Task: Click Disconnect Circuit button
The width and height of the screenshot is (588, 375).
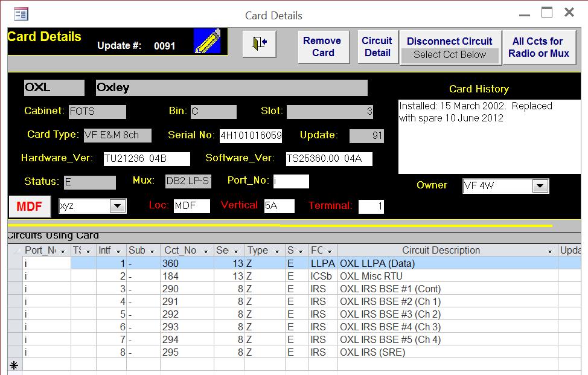Action: pos(450,42)
